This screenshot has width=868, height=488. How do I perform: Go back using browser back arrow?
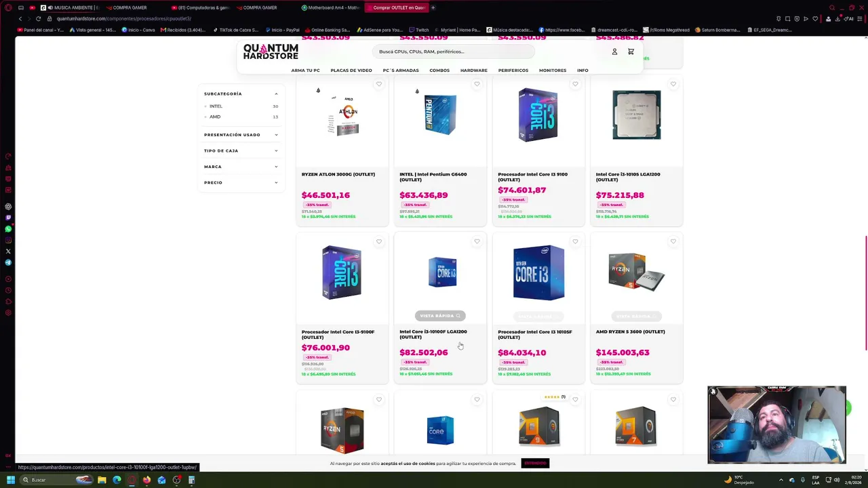20,18
